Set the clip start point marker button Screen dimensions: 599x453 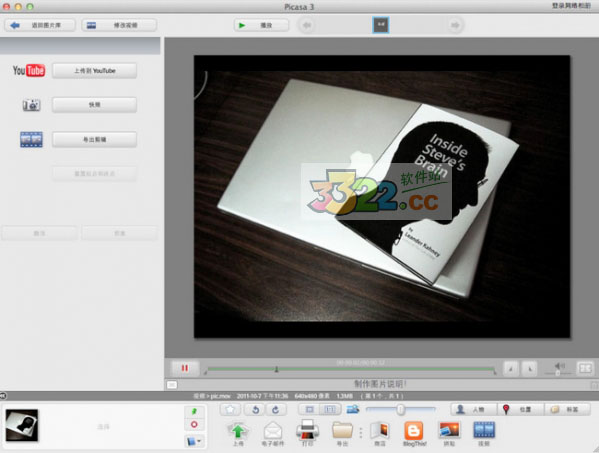(511, 369)
